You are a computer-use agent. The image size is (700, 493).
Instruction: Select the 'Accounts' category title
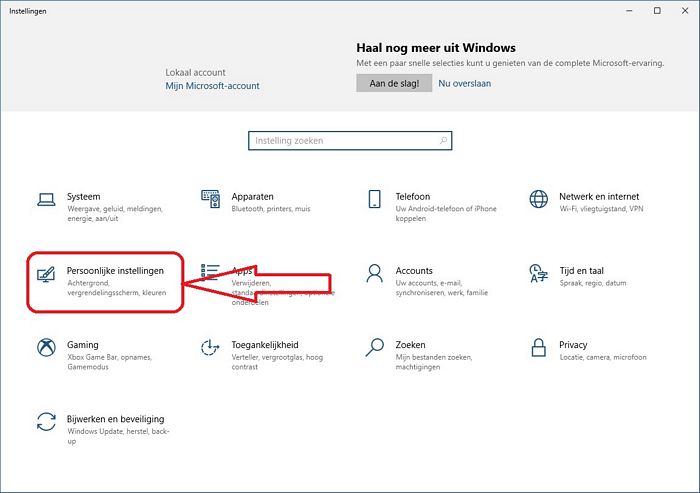414,271
